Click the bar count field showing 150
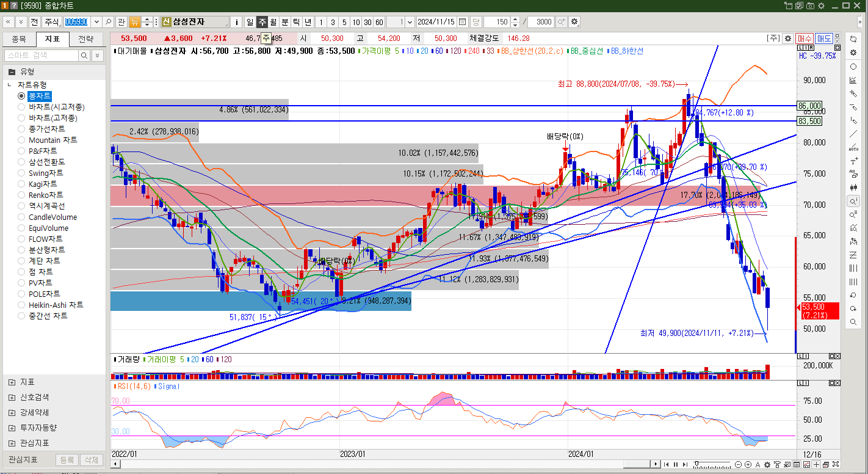The width and height of the screenshot is (868, 474). coord(497,22)
